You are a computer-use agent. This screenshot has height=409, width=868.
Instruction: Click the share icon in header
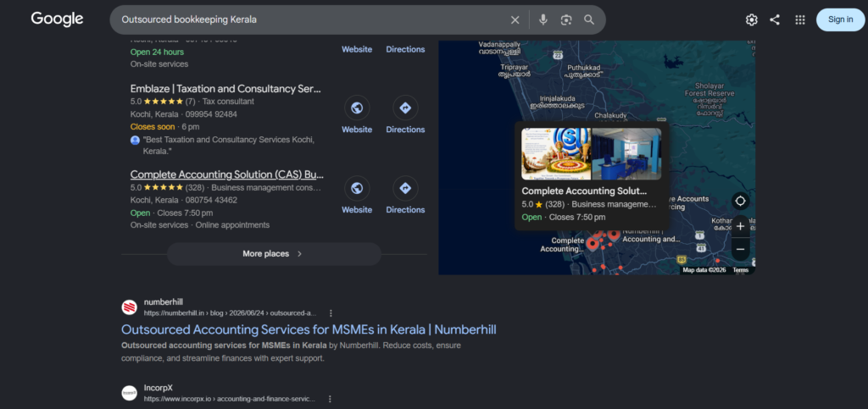tap(775, 19)
